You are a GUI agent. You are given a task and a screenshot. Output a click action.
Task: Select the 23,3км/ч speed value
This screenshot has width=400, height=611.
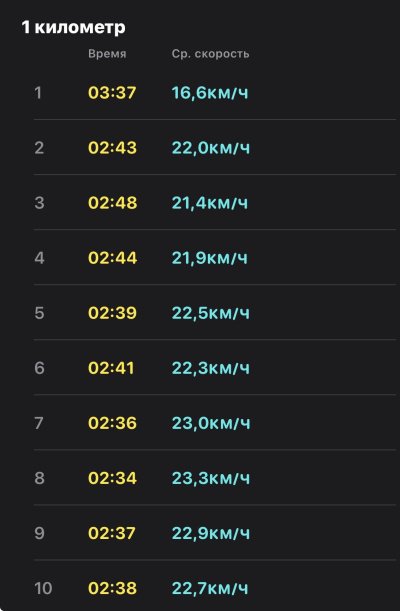211,478
